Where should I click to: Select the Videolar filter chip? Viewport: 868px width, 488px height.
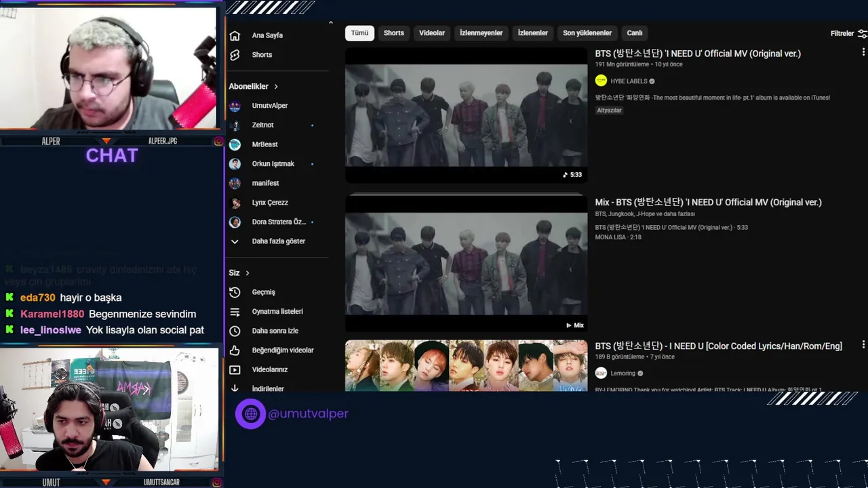[x=432, y=33]
